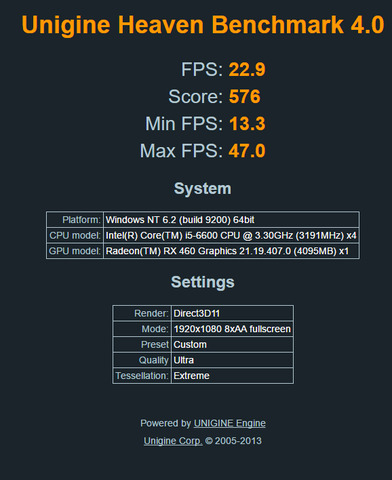Viewport: 392px width, 480px height.
Task: Click the Radeon RX 460 GPU cell
Action: coord(231,251)
